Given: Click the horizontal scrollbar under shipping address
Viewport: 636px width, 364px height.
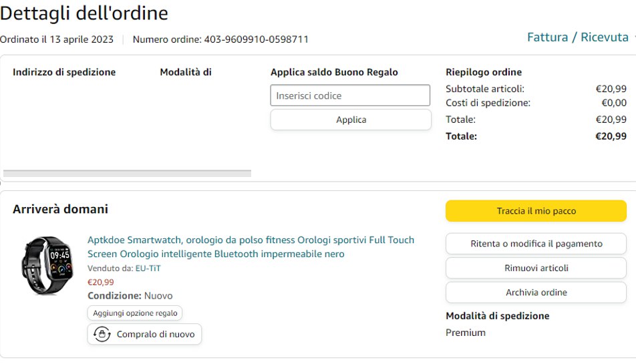Looking at the screenshot, I should point(127,174).
